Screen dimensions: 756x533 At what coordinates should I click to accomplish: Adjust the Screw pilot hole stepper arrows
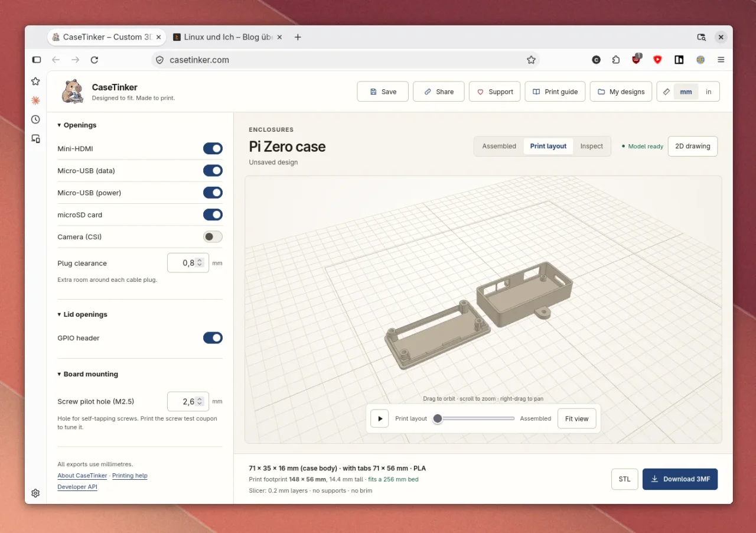click(x=200, y=401)
